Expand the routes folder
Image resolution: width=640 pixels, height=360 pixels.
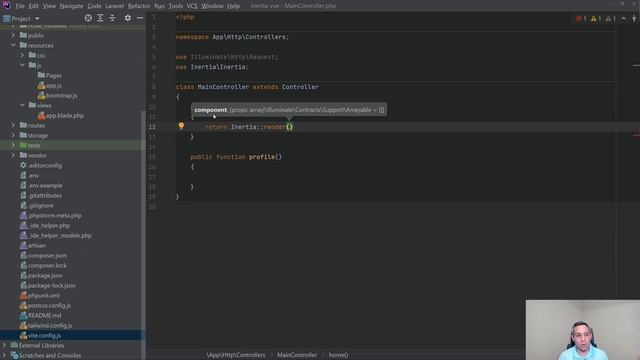[x=13, y=125]
